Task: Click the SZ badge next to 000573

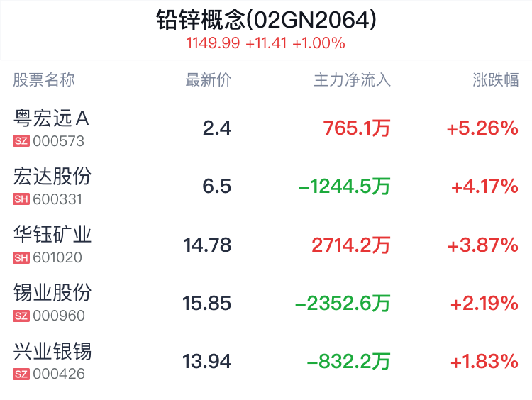Action: coord(21,141)
